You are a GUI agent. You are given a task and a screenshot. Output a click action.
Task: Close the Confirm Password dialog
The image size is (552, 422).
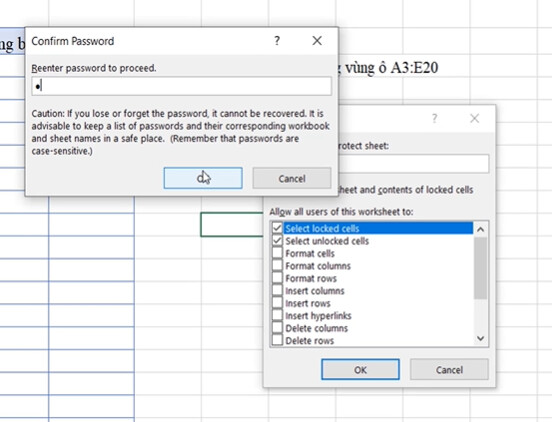coord(317,41)
